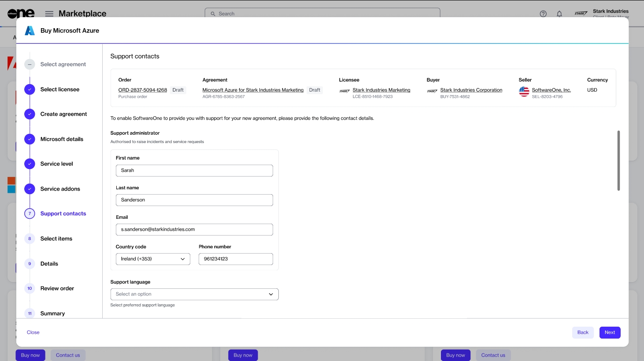
Task: Click the SoftwareOne logo
Action: [21, 14]
